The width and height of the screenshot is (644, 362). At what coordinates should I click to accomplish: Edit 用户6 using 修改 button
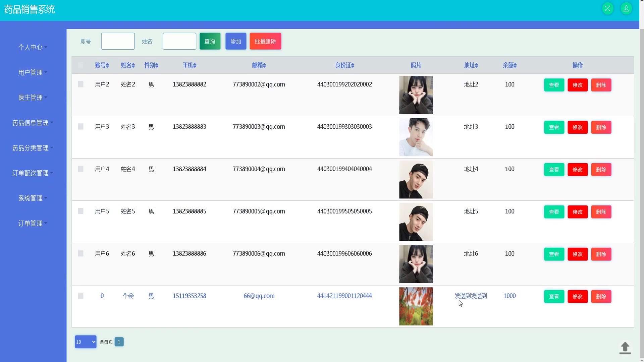(578, 254)
